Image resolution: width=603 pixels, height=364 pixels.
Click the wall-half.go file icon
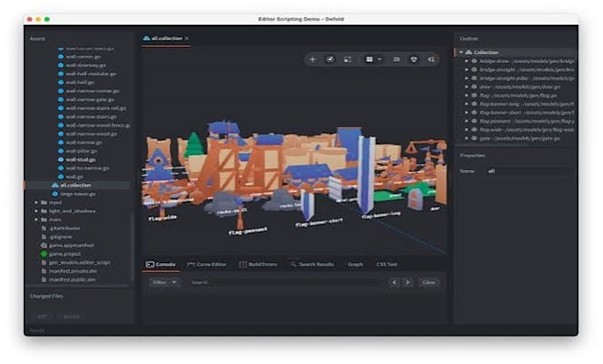61,82
